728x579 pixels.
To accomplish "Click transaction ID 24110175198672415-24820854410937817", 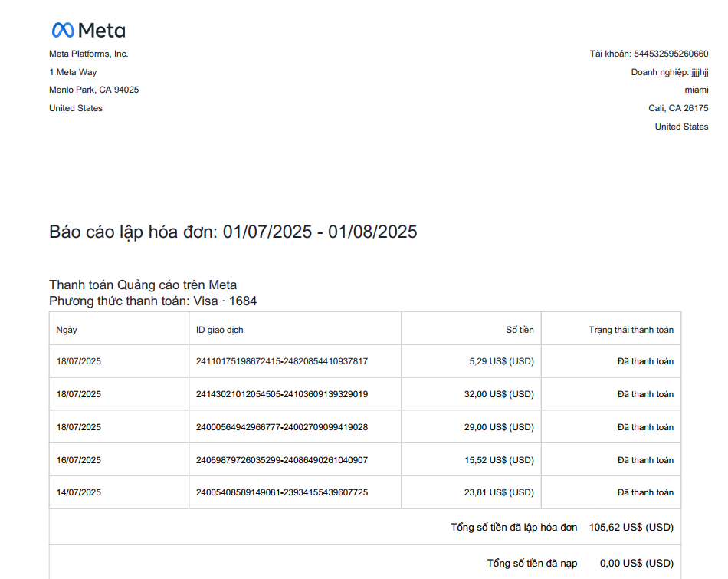I will (x=282, y=361).
